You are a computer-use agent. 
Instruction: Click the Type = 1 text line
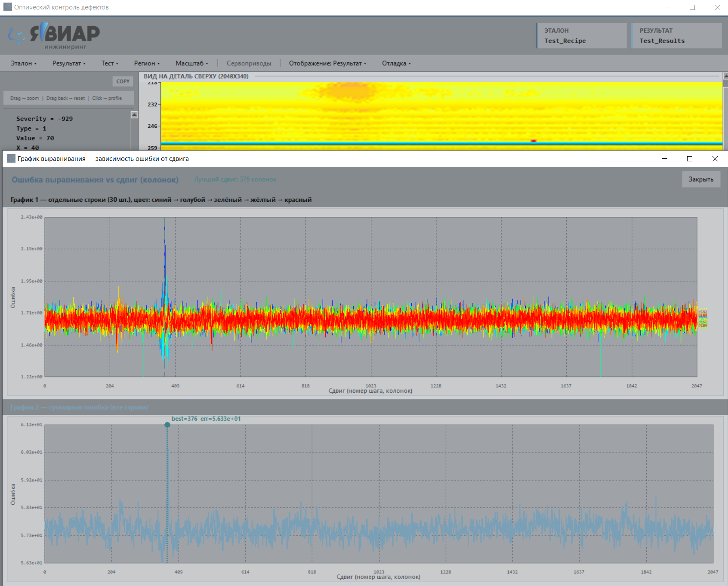(31, 129)
